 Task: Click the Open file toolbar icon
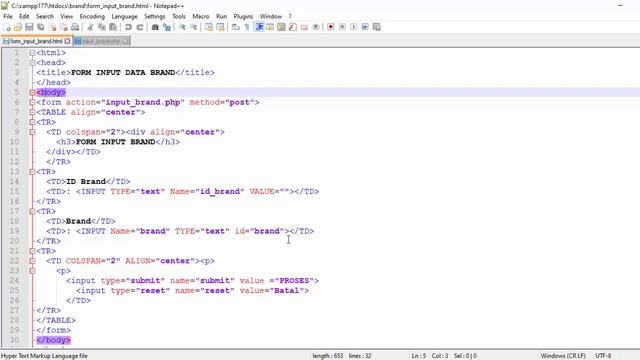[x=18, y=27]
